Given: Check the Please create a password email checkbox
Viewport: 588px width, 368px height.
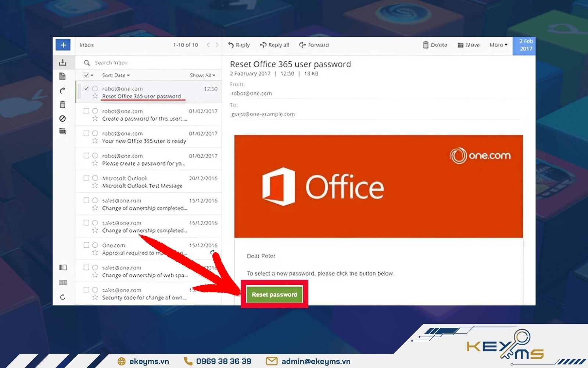Looking at the screenshot, I should pos(86,155).
